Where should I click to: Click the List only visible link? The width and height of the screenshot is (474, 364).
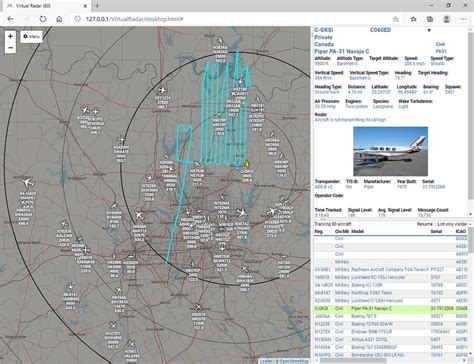pyautogui.click(x=452, y=224)
